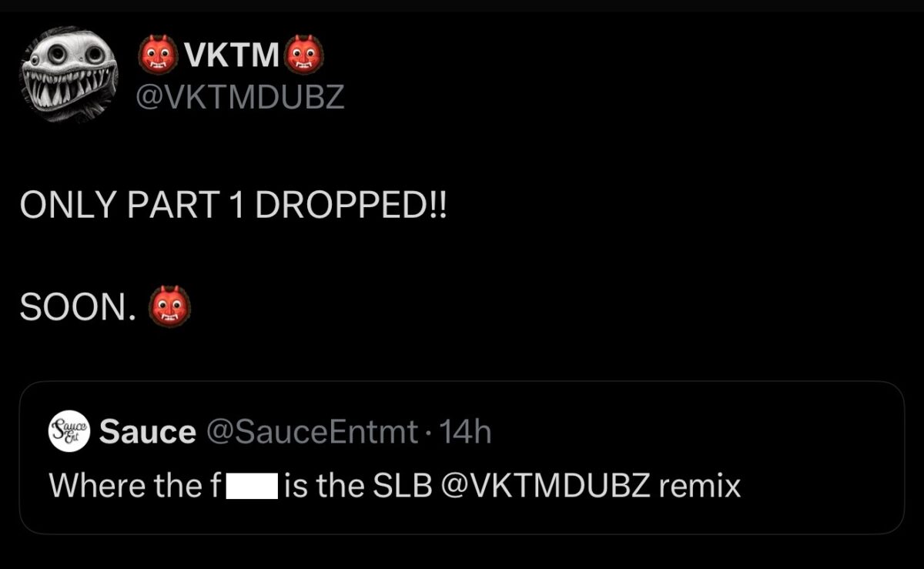The image size is (924, 569).
Task: Click the Sauce display name in quote
Action: click(x=148, y=432)
